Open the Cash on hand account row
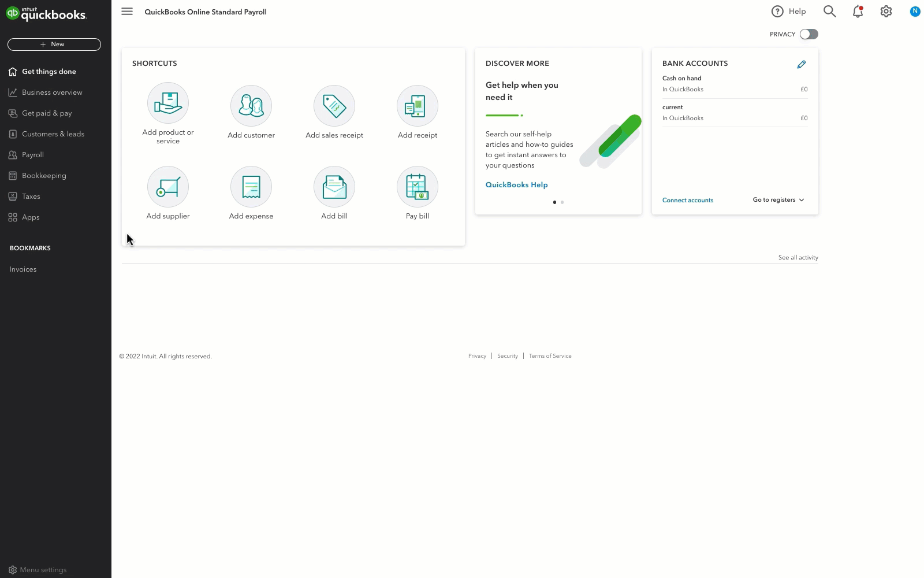Screen dimensions: 924x578 [735, 84]
